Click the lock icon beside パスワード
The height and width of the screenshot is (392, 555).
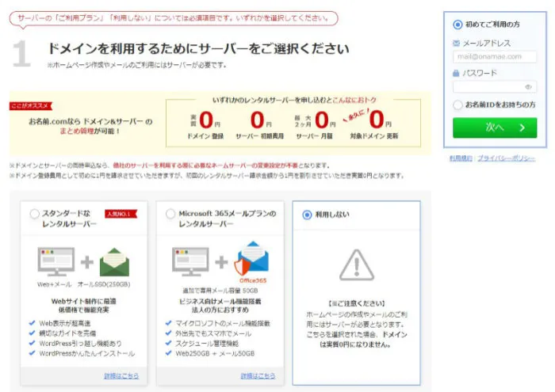coord(456,73)
